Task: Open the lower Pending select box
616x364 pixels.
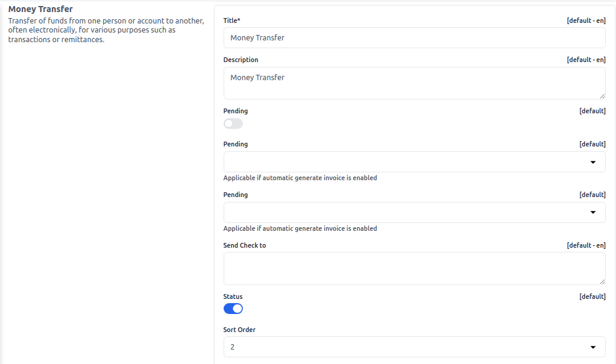Action: click(414, 213)
